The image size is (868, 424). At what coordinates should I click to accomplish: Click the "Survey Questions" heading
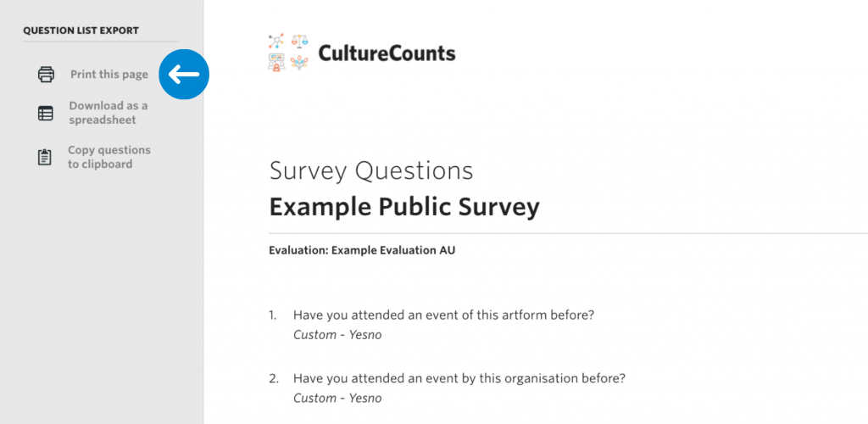[371, 171]
